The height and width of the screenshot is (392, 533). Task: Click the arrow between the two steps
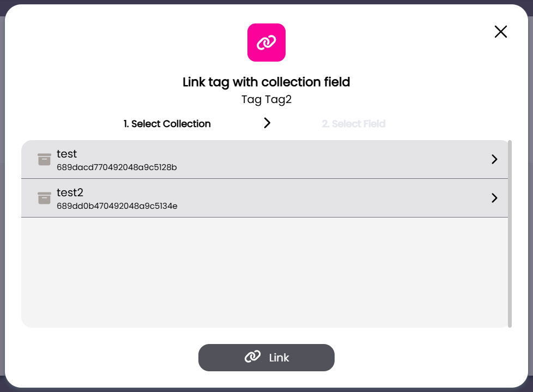[x=267, y=123]
